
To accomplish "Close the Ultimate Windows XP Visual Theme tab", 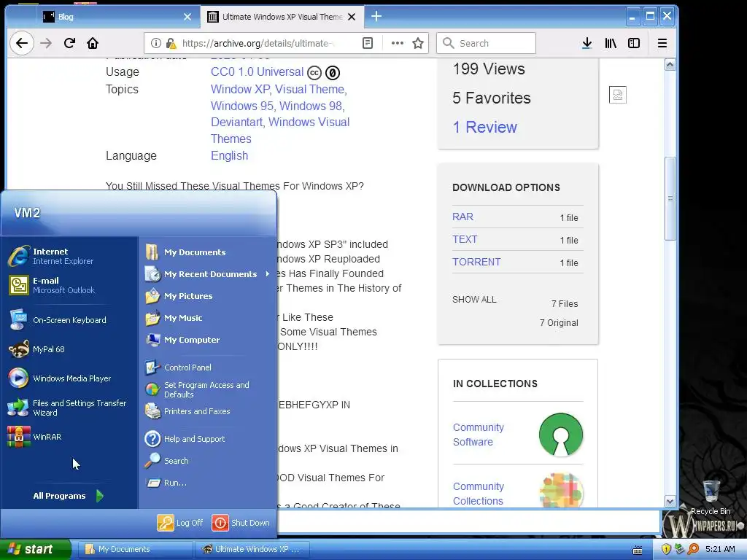I will (352, 17).
